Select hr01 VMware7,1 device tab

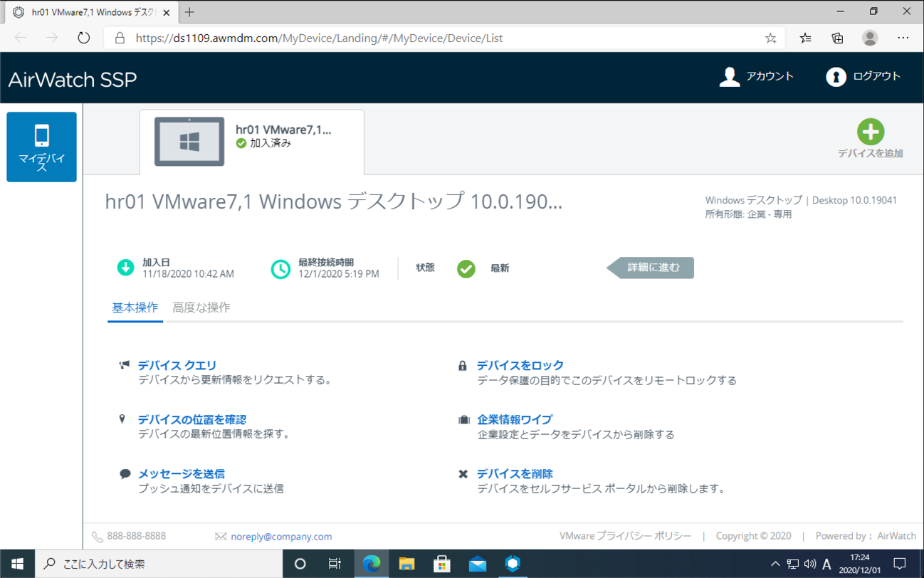[252, 142]
